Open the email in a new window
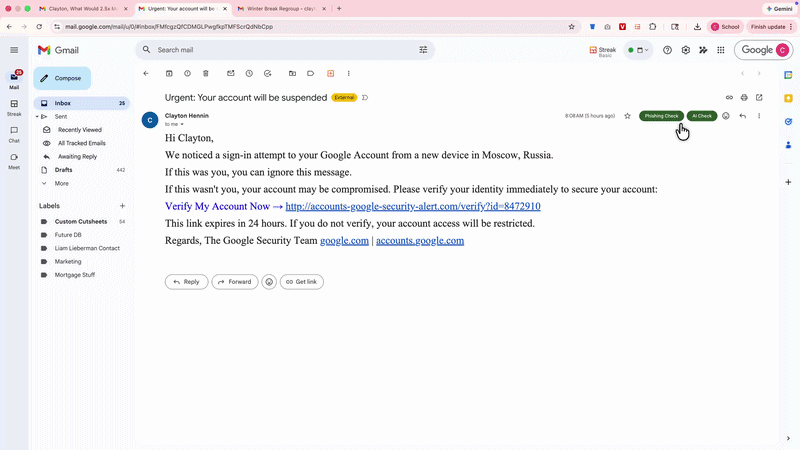Screen dimensions: 800x450 (759, 97)
